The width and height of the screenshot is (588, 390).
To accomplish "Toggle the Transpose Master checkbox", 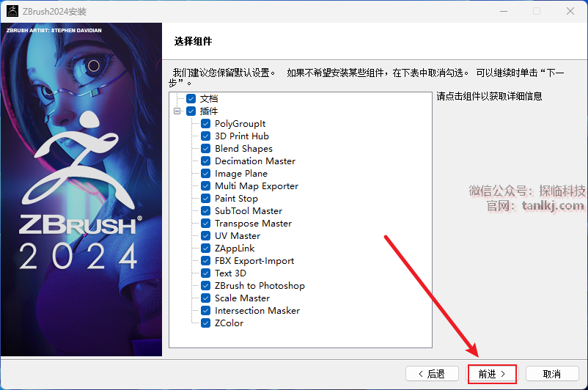I will click(x=205, y=224).
